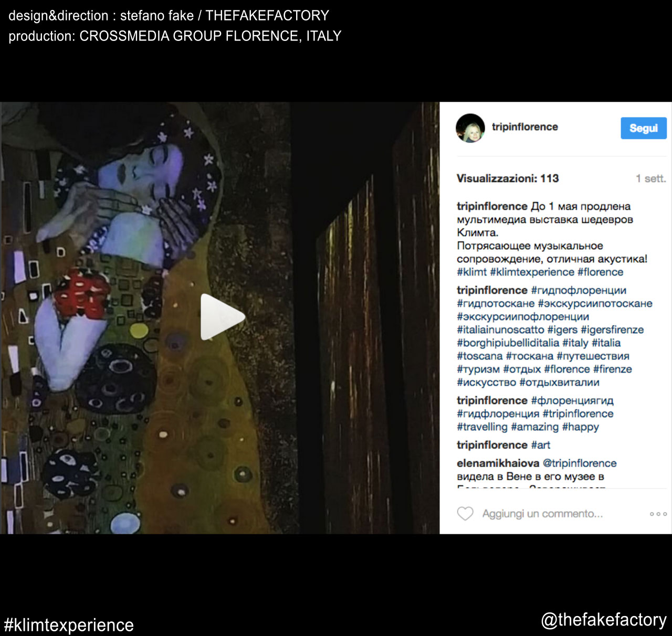Click the tripinflorence profile avatar
This screenshot has height=636, width=672.
tap(470, 128)
